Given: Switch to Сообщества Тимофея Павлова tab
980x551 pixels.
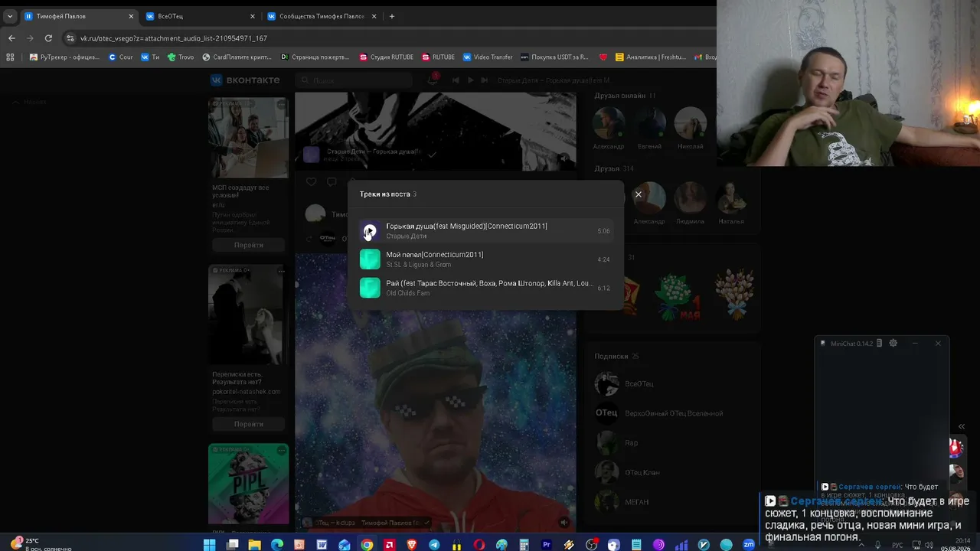Looking at the screenshot, I should point(323,16).
